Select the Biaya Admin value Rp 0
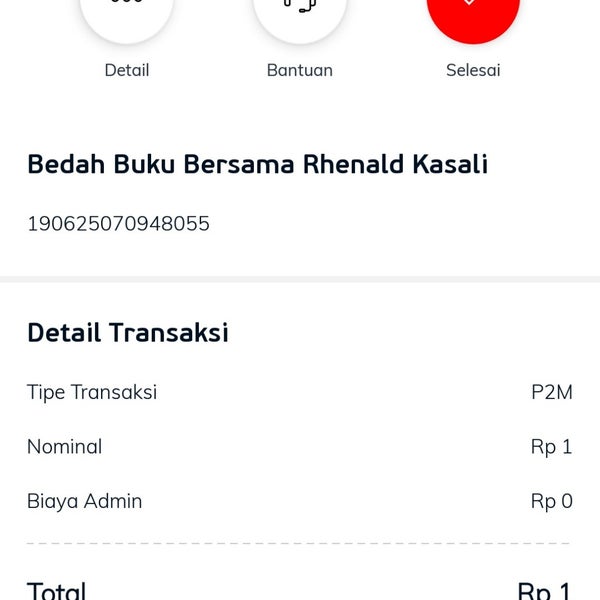 pyautogui.click(x=551, y=501)
